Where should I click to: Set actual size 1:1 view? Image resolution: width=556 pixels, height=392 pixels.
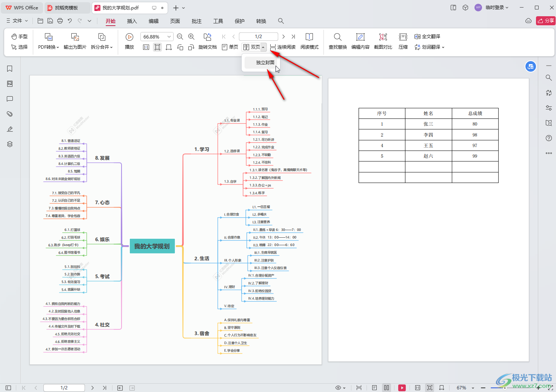coord(146,47)
